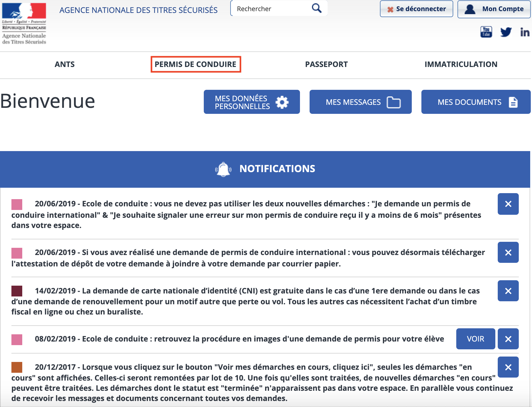Open the YouTube social icon
The height and width of the screenshot is (407, 532).
pyautogui.click(x=486, y=32)
